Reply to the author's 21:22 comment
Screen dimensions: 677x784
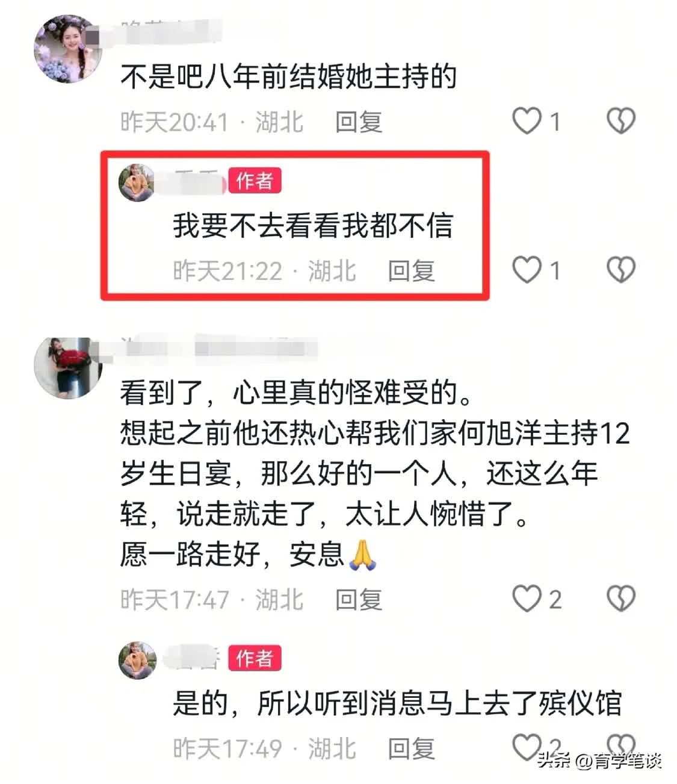pos(411,270)
